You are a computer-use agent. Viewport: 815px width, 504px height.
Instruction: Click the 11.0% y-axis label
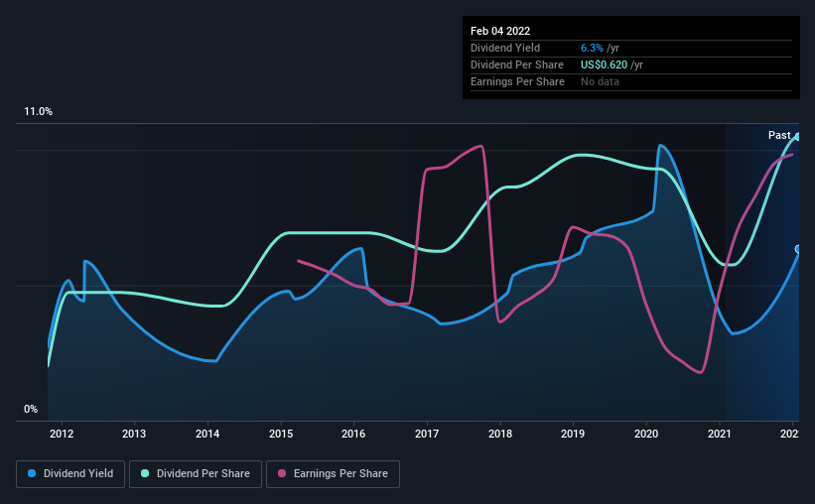38,112
